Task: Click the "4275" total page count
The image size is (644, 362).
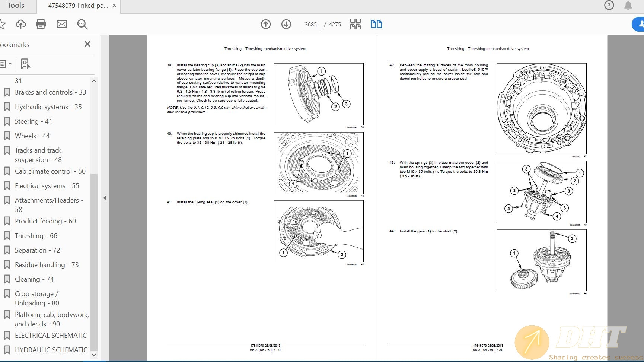Action: 335,25
